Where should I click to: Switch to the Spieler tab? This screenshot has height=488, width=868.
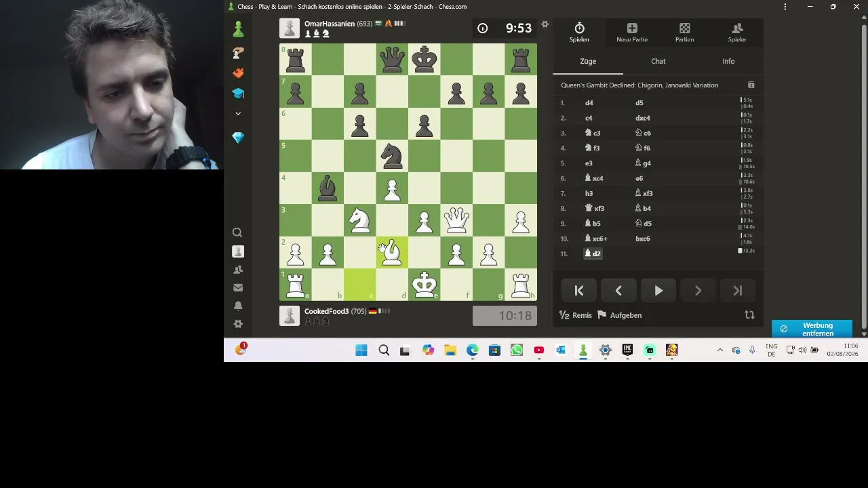737,32
